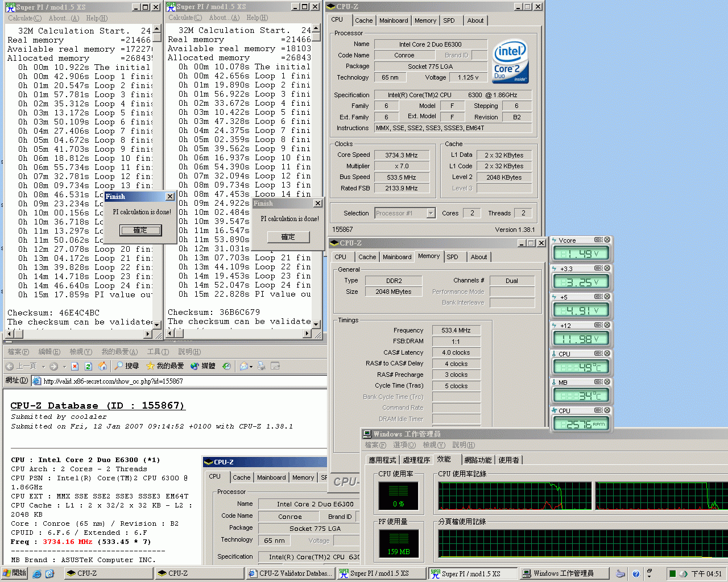Close the CPU fan RPM widget
The width and height of the screenshot is (728, 582).
607,410
